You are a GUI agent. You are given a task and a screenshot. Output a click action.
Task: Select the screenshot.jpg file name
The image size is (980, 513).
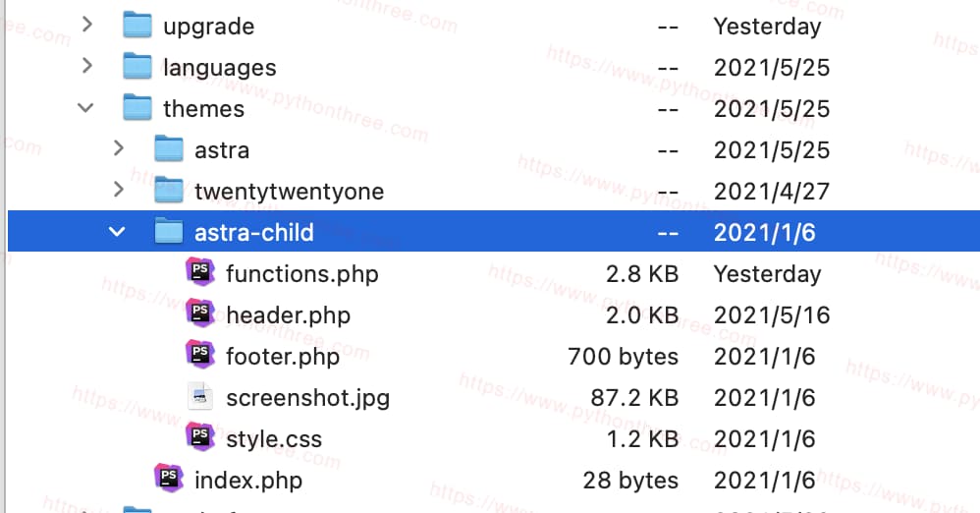[307, 398]
